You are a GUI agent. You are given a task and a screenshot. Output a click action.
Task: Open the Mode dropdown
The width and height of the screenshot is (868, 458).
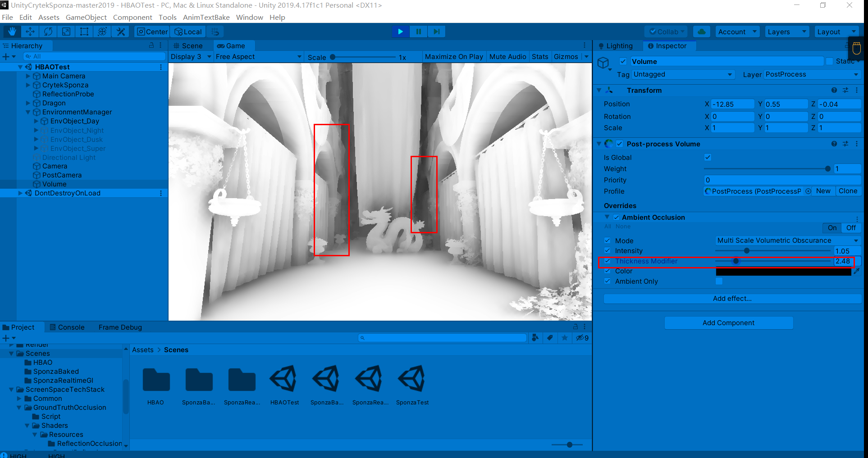point(788,240)
